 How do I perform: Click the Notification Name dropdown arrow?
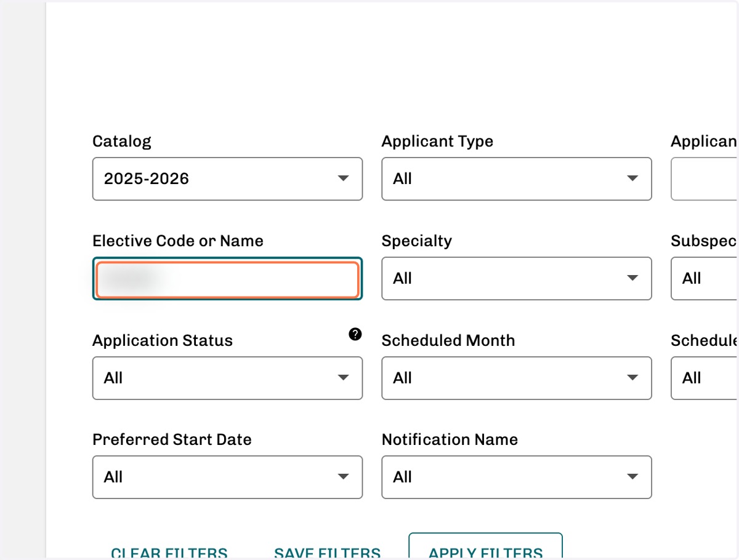tap(632, 477)
